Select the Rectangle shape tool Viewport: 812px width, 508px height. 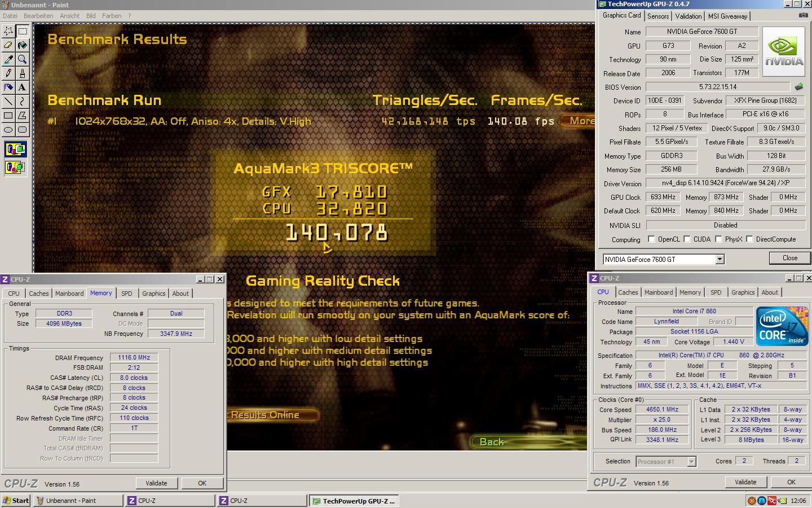point(8,116)
